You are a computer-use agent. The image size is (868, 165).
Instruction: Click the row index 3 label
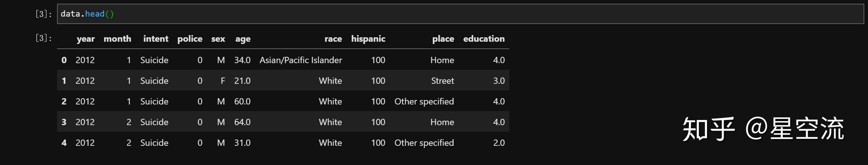point(64,122)
